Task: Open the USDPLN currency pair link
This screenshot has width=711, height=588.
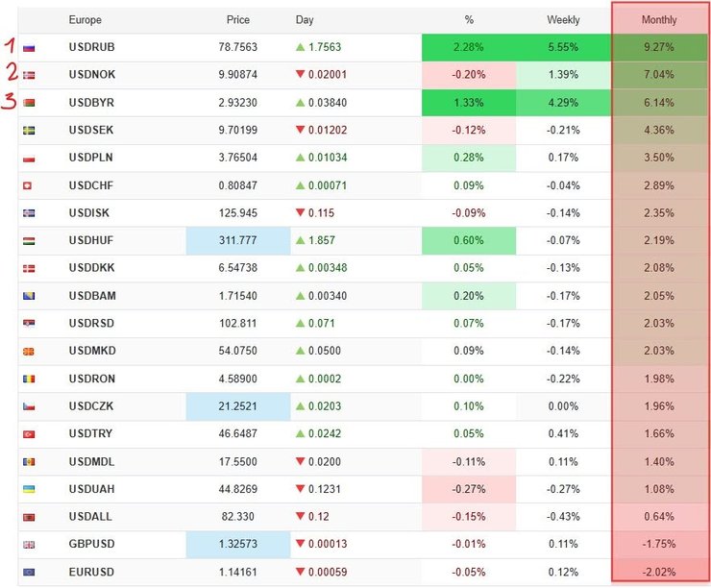Action: (90, 158)
